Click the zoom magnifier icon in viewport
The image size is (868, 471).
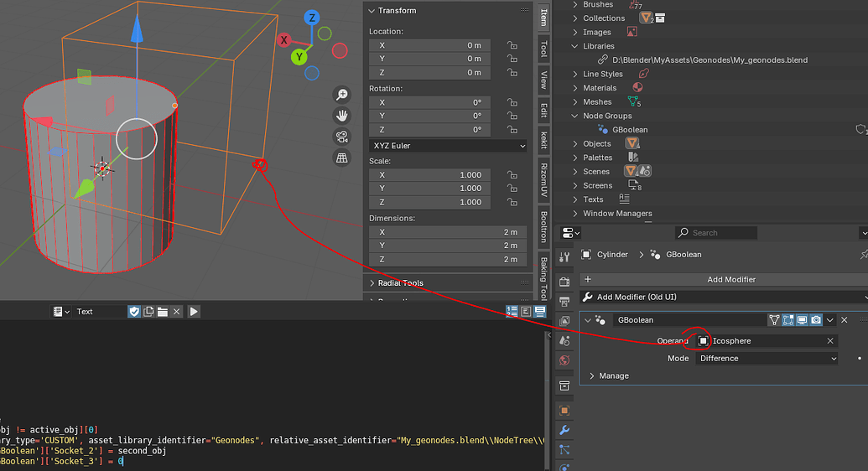342,95
